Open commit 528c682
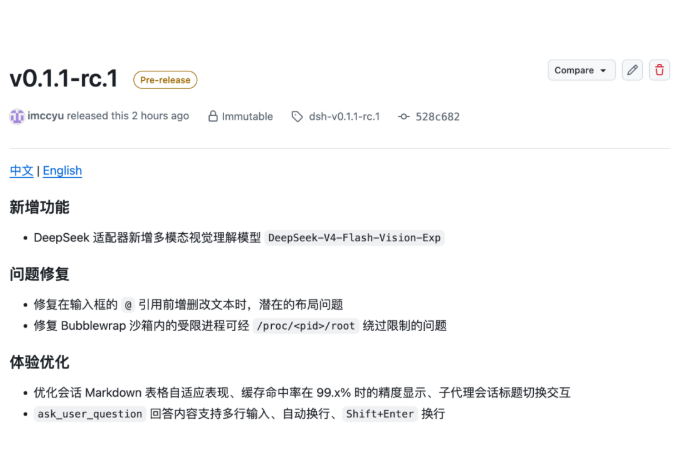 (437, 117)
